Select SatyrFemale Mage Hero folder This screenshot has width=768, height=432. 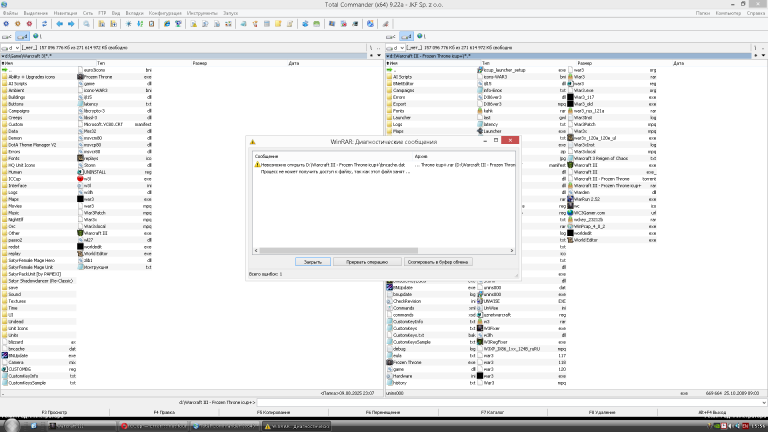click(x=31, y=261)
